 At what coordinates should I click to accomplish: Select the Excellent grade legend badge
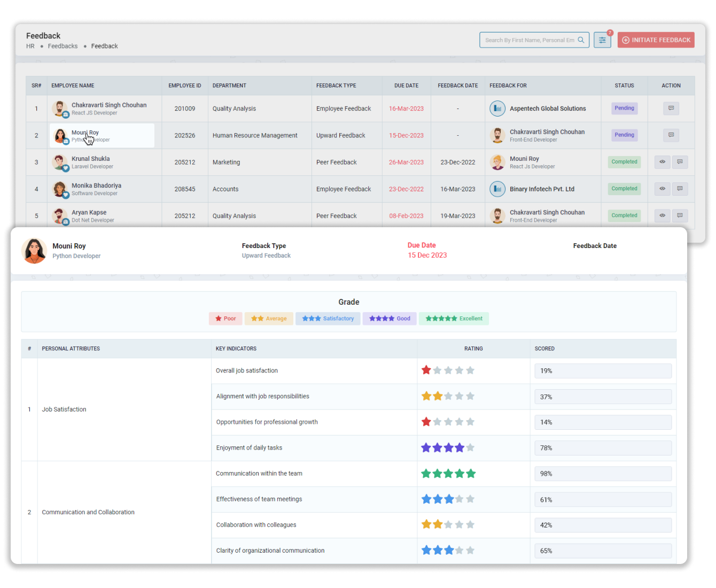454,318
